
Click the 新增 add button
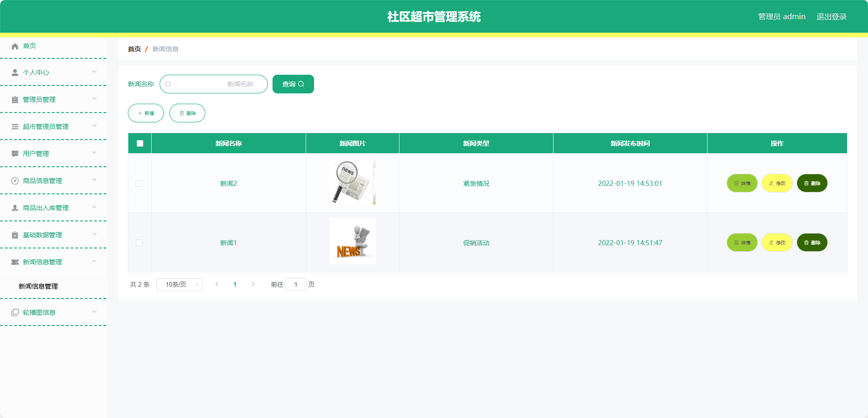pos(146,113)
